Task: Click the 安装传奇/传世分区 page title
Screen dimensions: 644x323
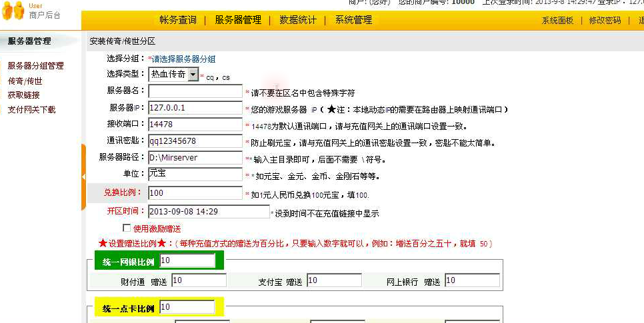Action: pyautogui.click(x=123, y=41)
